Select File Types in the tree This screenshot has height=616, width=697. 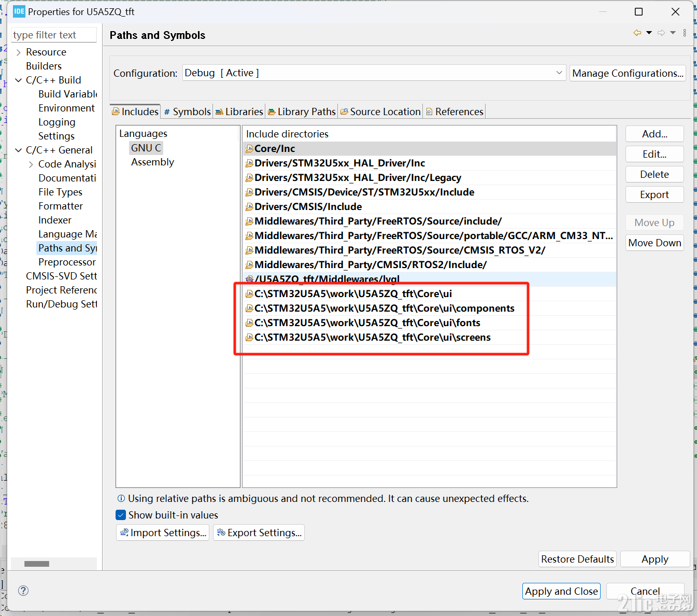click(x=60, y=192)
